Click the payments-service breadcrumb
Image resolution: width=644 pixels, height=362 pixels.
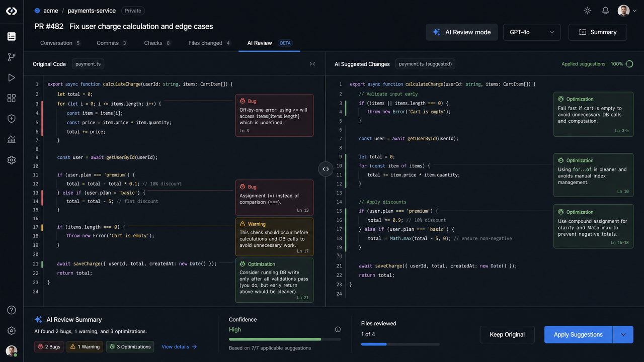click(x=92, y=11)
